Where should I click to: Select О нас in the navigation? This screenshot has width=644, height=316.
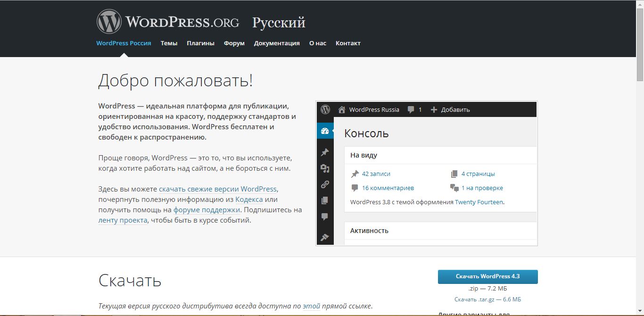(318, 43)
